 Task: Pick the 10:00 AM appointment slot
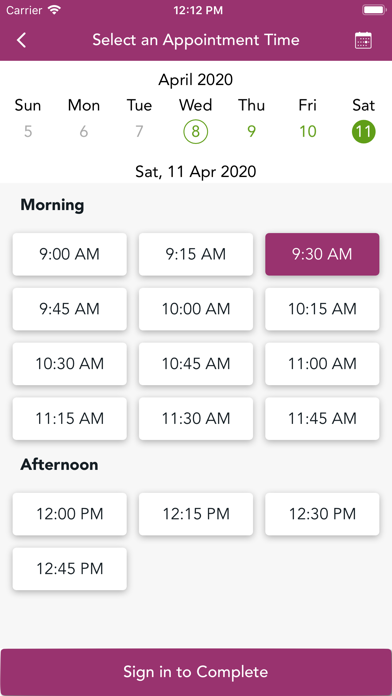click(196, 309)
